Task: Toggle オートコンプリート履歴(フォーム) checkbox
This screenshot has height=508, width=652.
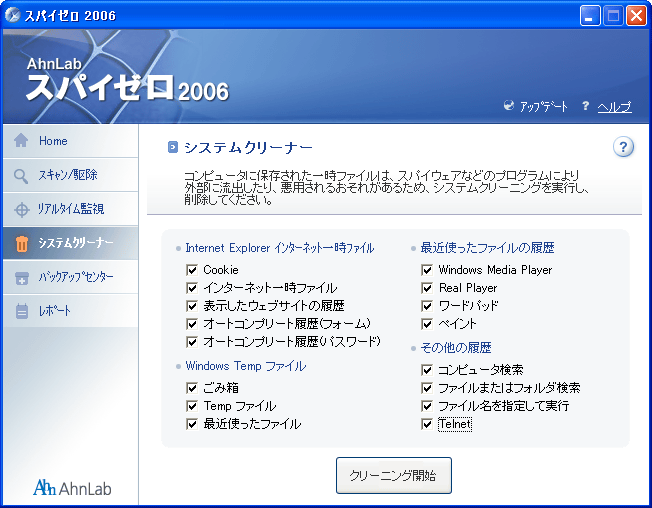Action: click(x=192, y=324)
